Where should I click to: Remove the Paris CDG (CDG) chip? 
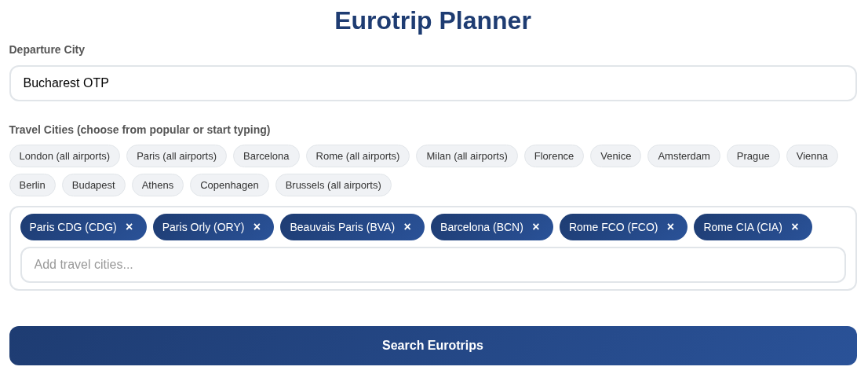pyautogui.click(x=129, y=227)
